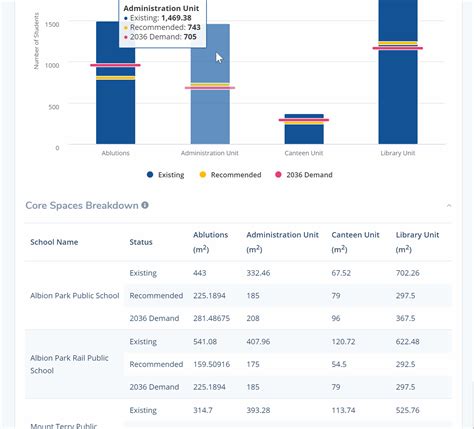Image resolution: width=474 pixels, height=429 pixels.
Task: Click the Canteen Unit (m²) column header
Action: [x=355, y=242]
